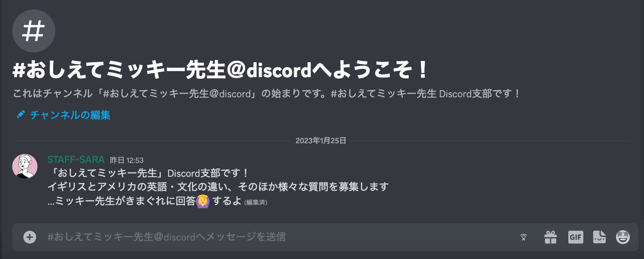Click the チャンネルの編集 link
The image size is (644, 259).
click(70, 115)
